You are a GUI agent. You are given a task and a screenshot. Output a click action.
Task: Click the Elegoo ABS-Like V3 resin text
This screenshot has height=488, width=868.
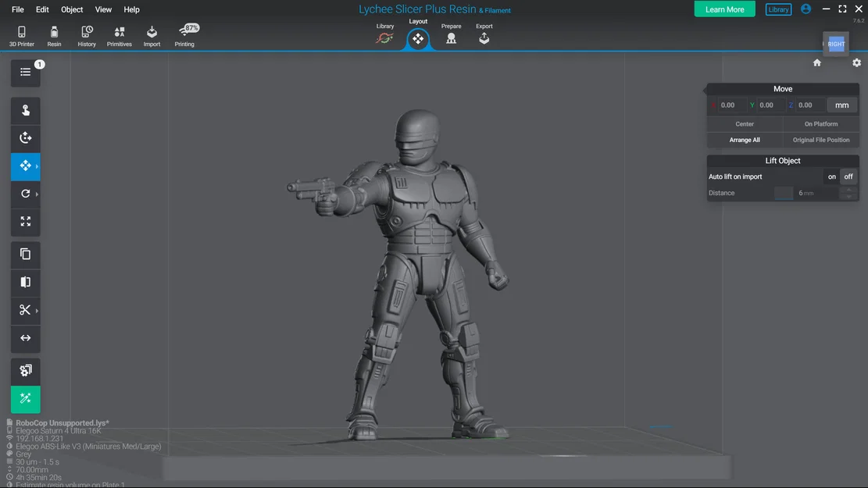88,446
